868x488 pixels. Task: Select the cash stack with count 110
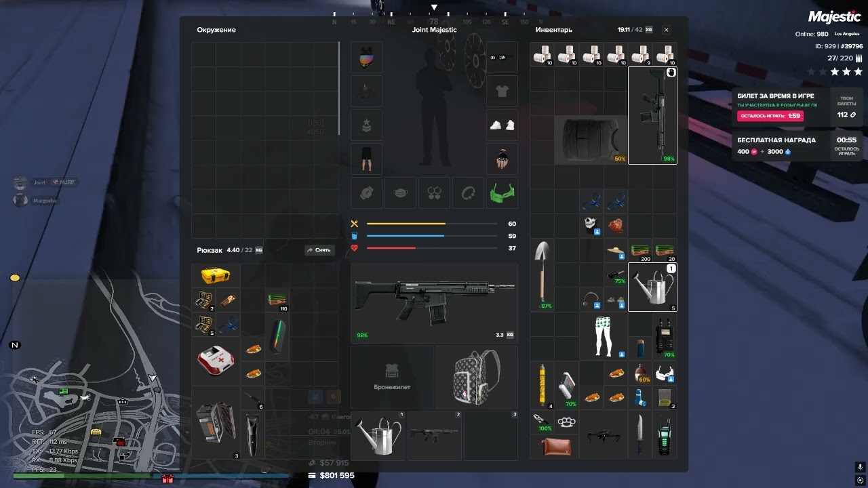[x=277, y=300]
